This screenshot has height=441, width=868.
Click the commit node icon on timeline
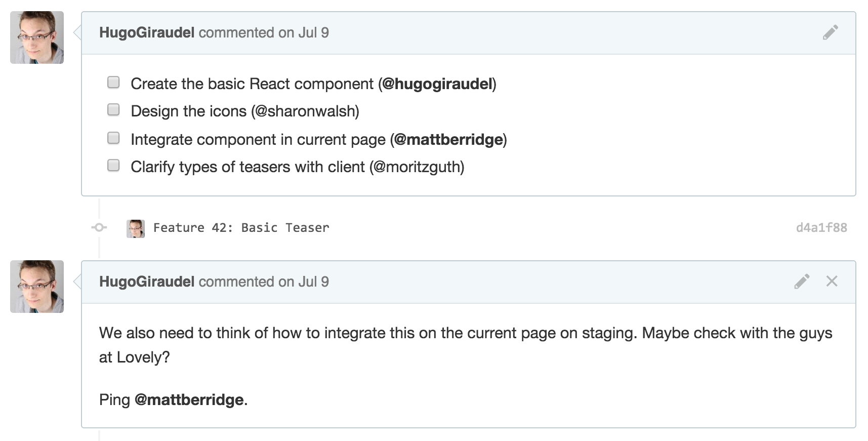point(99,228)
